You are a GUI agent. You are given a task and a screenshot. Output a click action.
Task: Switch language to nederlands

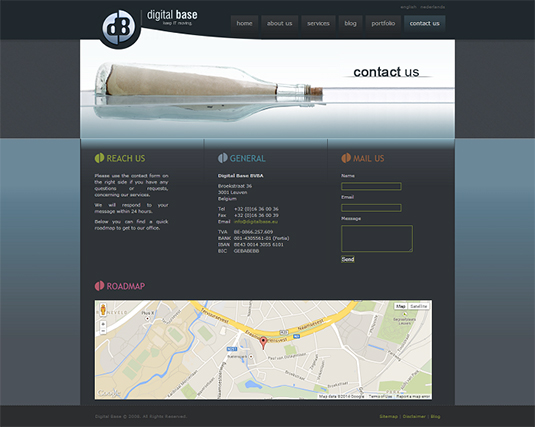pyautogui.click(x=432, y=7)
